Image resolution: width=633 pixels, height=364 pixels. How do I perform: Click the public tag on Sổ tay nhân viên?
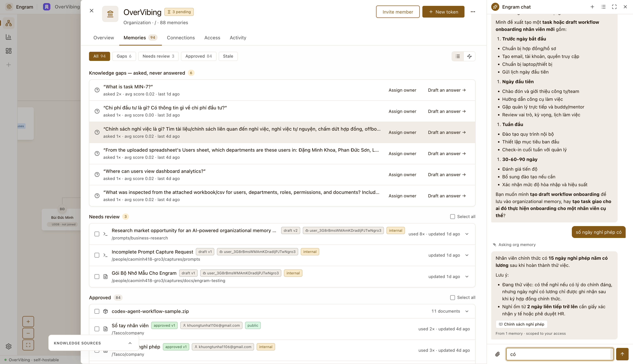[253, 326]
